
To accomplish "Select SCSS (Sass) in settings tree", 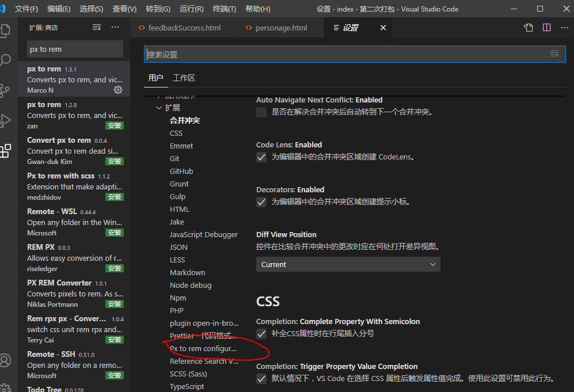I will pyautogui.click(x=188, y=374).
